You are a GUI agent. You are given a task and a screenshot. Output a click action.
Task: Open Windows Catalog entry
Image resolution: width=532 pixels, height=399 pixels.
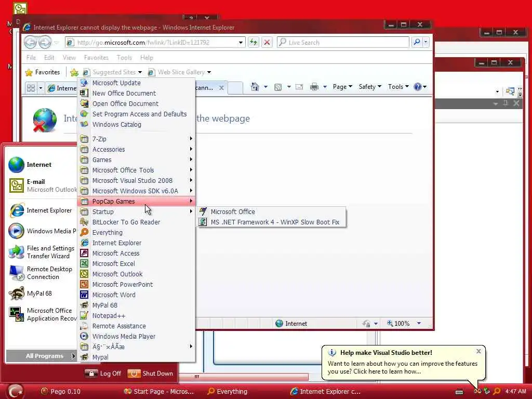point(136,125)
